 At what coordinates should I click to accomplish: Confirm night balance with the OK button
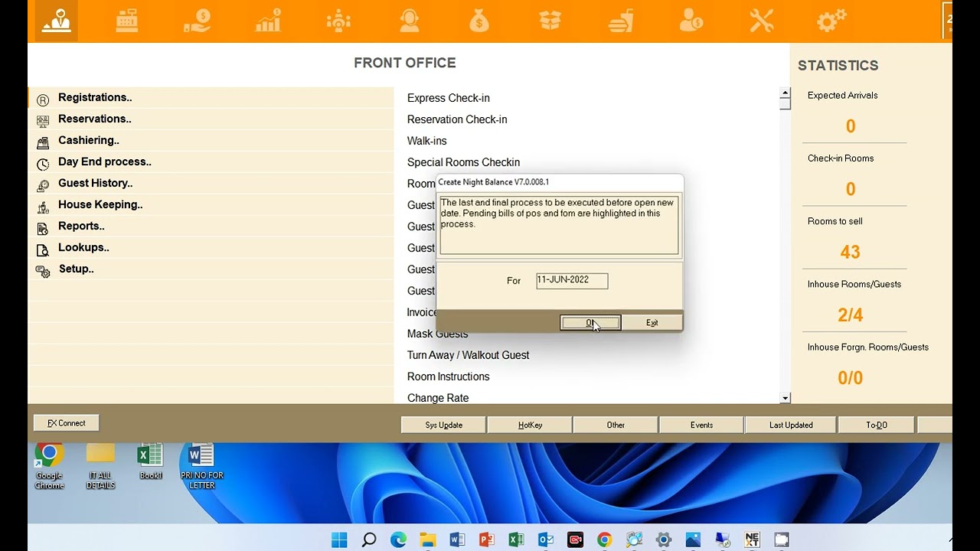tap(590, 323)
